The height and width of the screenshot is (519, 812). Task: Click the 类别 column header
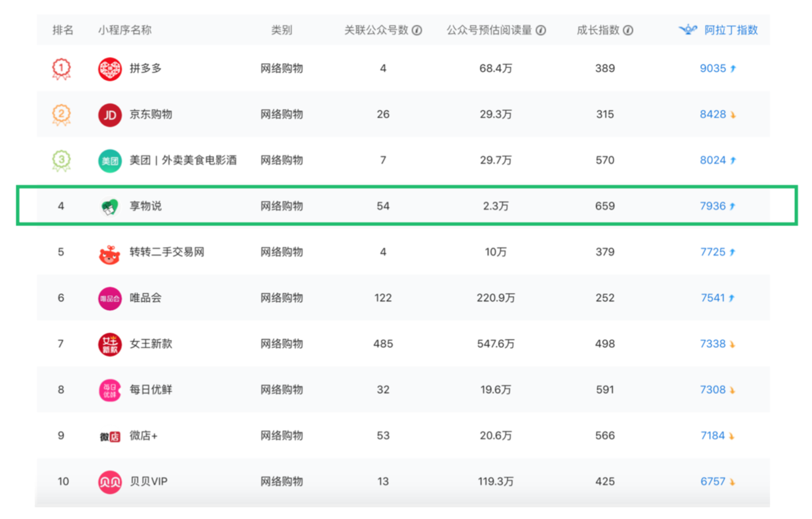pyautogui.click(x=282, y=30)
